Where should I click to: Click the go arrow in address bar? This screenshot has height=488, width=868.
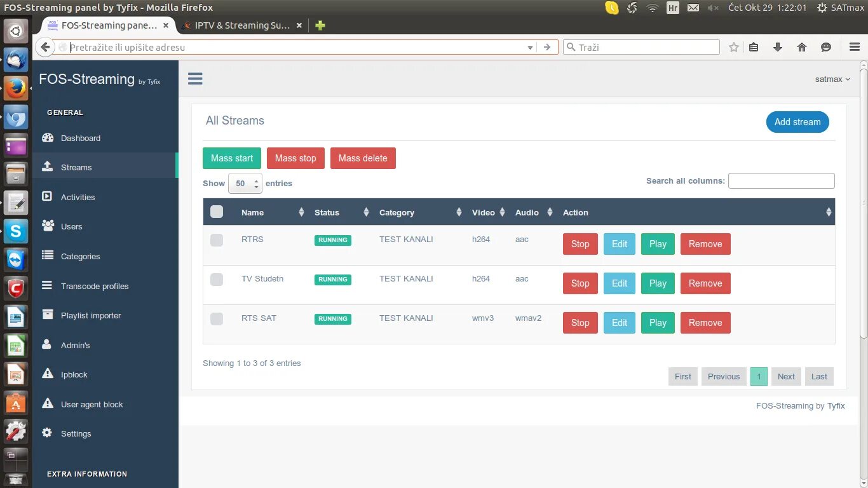point(547,47)
